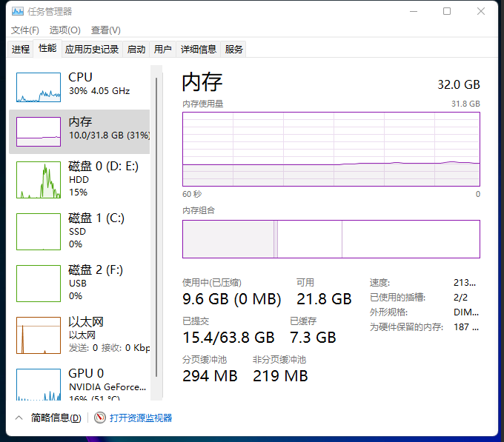Viewport: 504px width, 442px height.
Task: Open the 查看(V) menu
Action: click(x=105, y=30)
